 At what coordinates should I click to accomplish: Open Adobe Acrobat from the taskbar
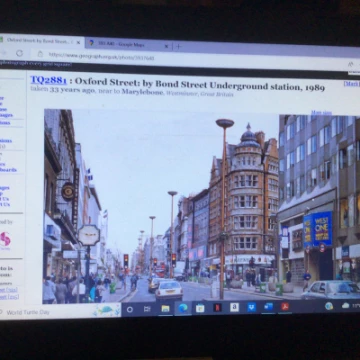(285, 306)
